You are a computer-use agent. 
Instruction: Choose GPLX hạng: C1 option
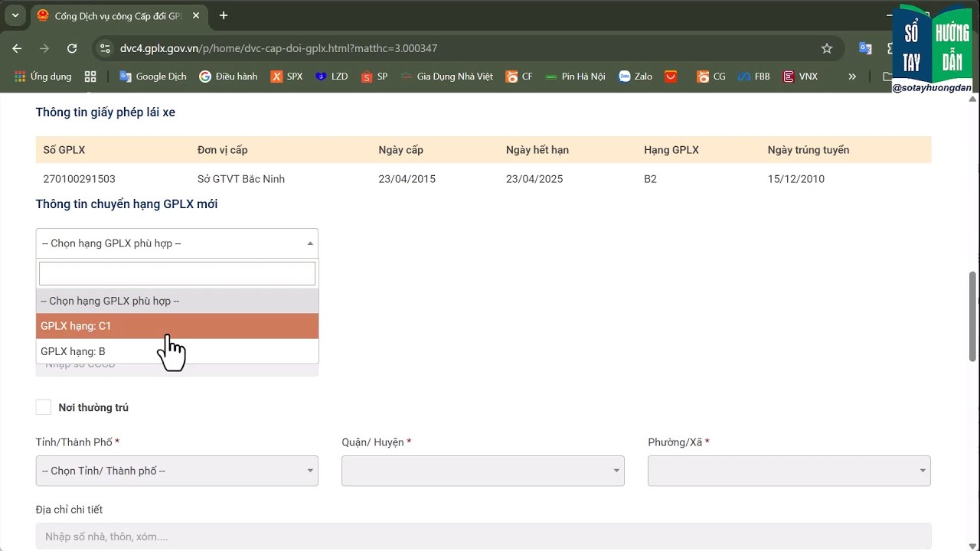click(177, 326)
